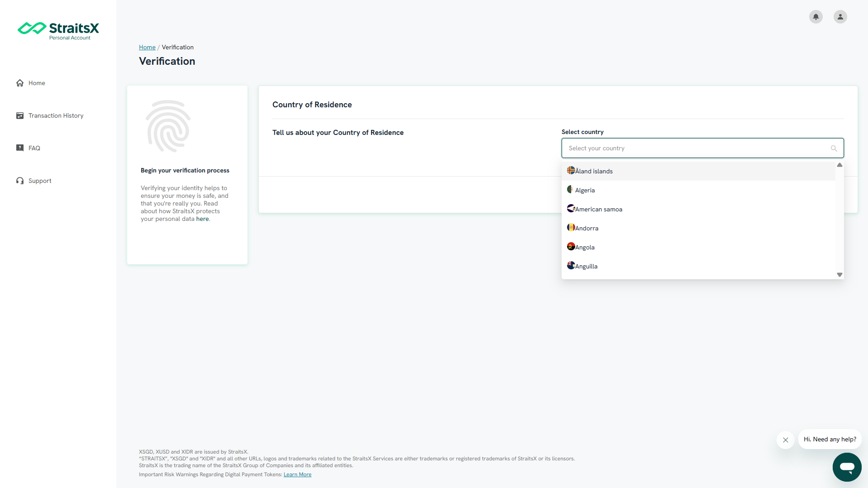This screenshot has width=868, height=488.
Task: Click 'Tell us about your Country of Residence'
Action: [x=338, y=133]
